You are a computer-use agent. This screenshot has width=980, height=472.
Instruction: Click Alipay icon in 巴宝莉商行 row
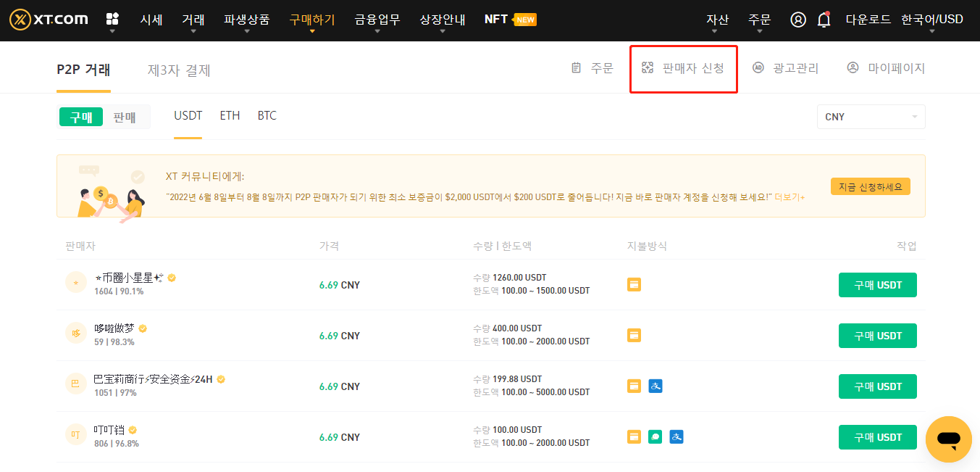[656, 386]
